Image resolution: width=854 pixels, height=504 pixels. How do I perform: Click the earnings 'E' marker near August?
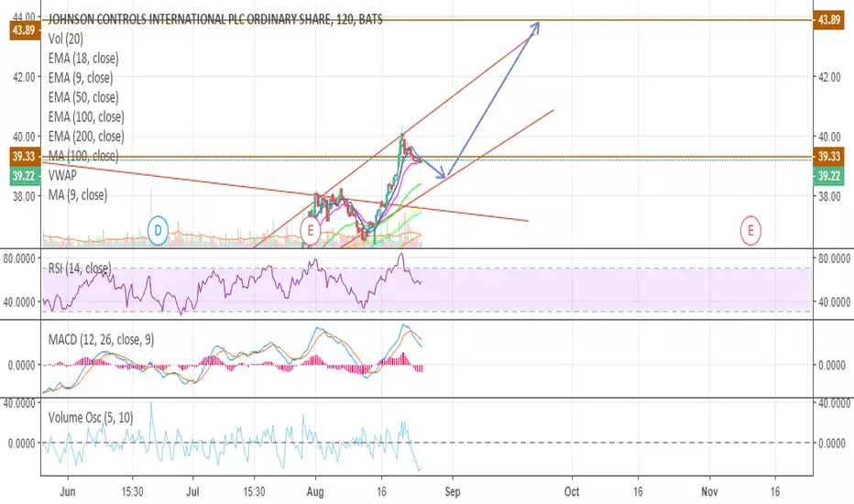[x=311, y=231]
